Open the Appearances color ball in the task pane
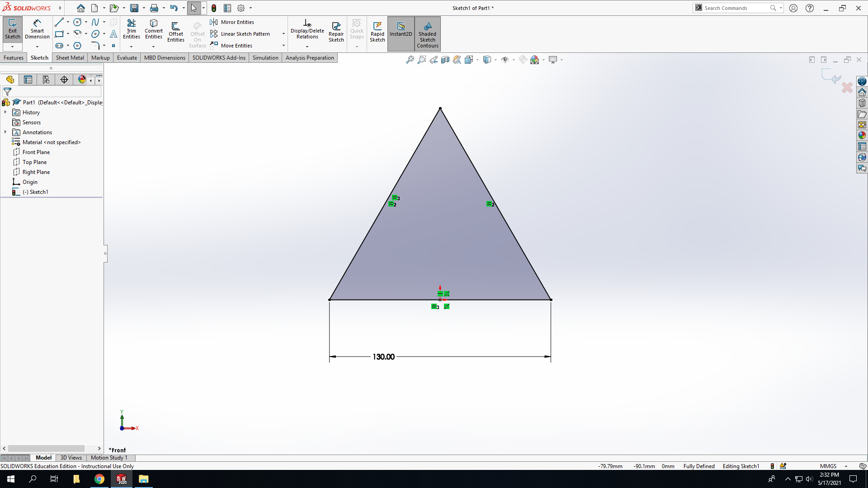The width and height of the screenshot is (868, 488). 862,135
